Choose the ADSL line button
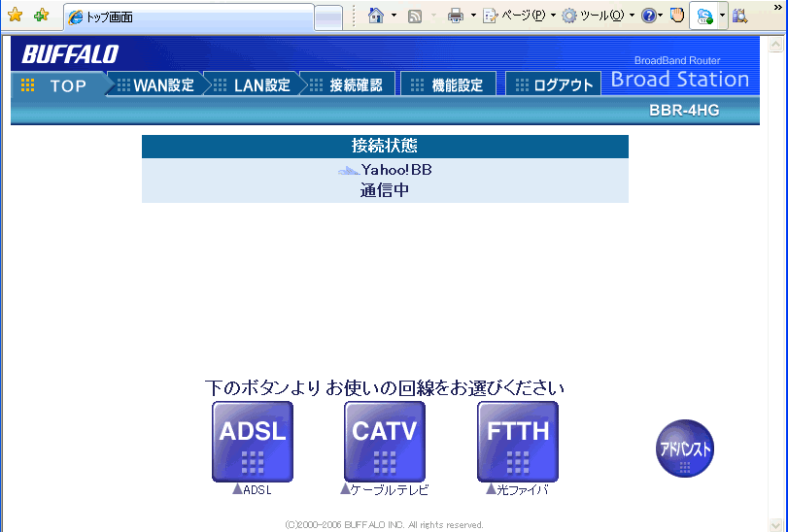This screenshot has width=788, height=532. point(253,442)
